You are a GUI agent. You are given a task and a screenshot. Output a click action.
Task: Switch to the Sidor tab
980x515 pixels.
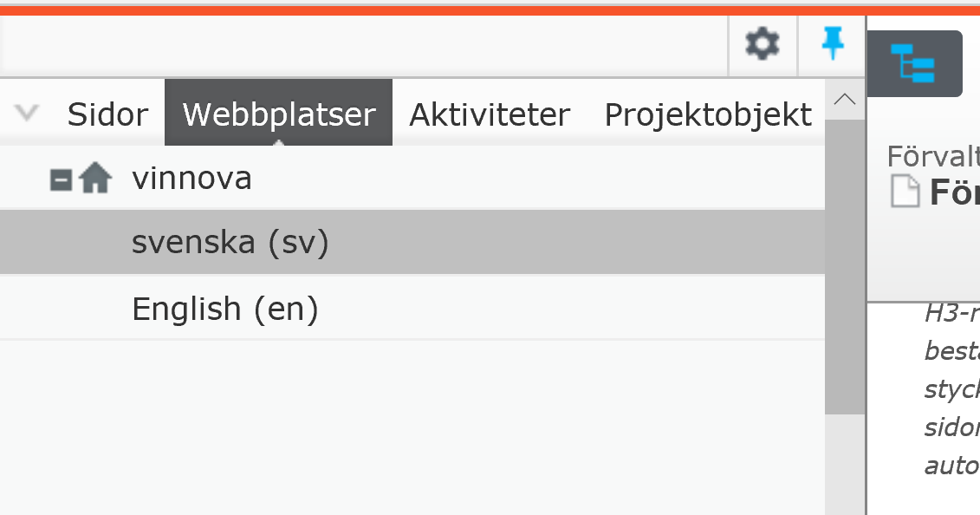(107, 113)
